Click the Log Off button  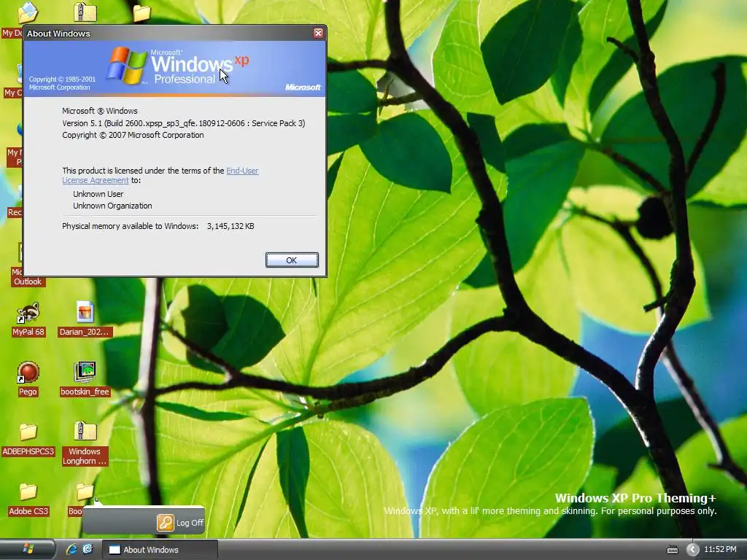click(x=181, y=522)
